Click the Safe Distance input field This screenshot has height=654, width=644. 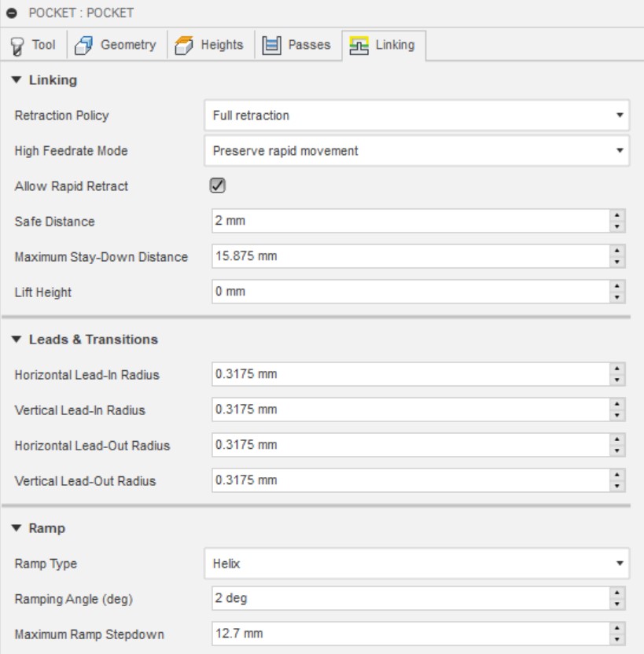tap(410, 222)
